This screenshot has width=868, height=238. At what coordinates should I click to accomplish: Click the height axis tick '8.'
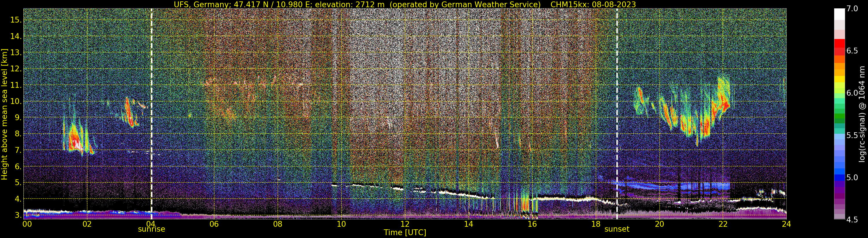18,134
